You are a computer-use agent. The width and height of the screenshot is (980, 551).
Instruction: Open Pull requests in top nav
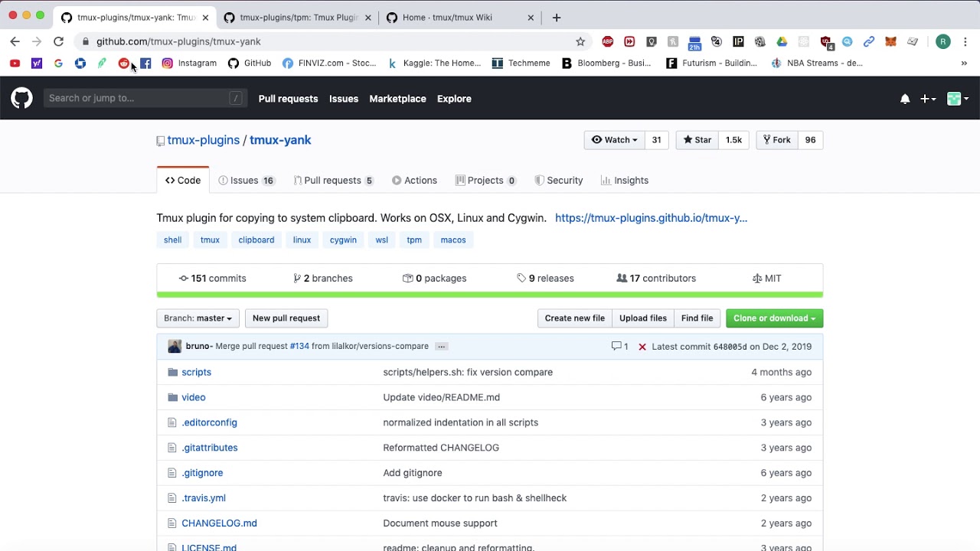click(288, 99)
